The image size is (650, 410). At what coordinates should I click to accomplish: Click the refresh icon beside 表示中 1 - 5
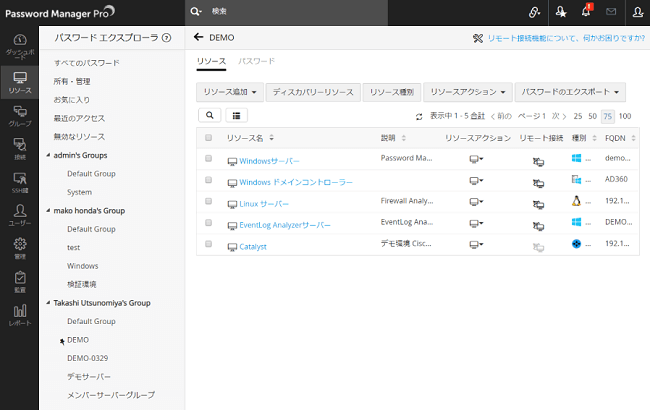(419, 116)
